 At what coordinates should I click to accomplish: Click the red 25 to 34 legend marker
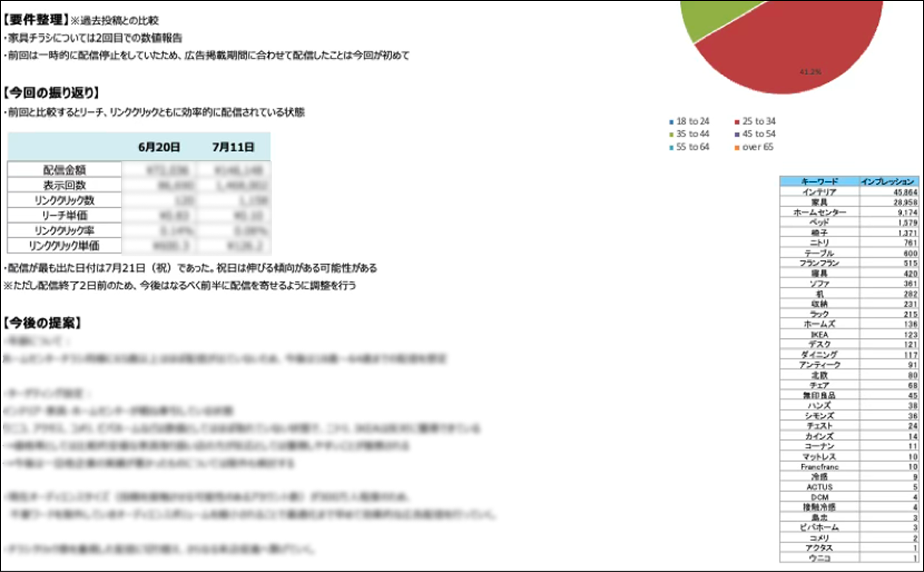737,122
